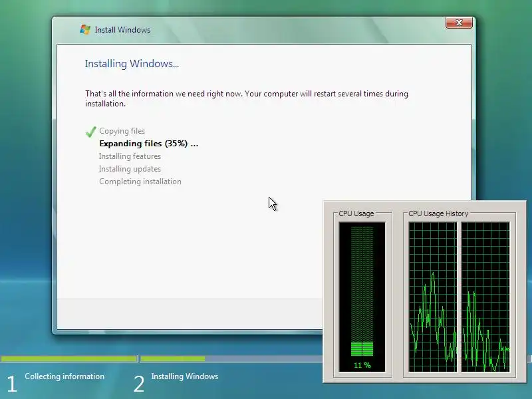The image size is (532, 399).
Task: Click the 'Installing updates' step
Action: [x=130, y=169]
